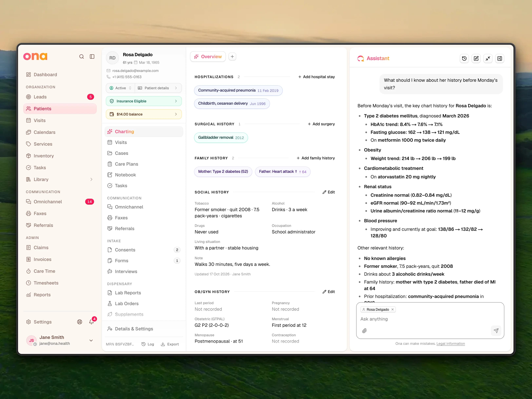Minimize the Assistant panel view
This screenshot has width=532, height=399.
pyautogui.click(x=488, y=58)
